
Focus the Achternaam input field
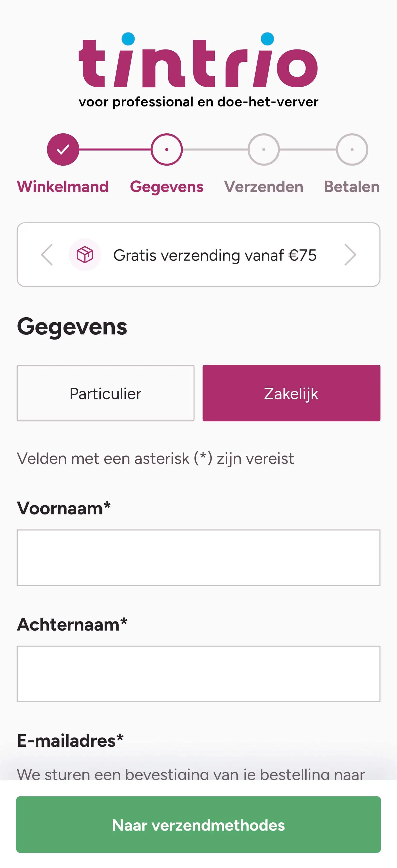198,674
